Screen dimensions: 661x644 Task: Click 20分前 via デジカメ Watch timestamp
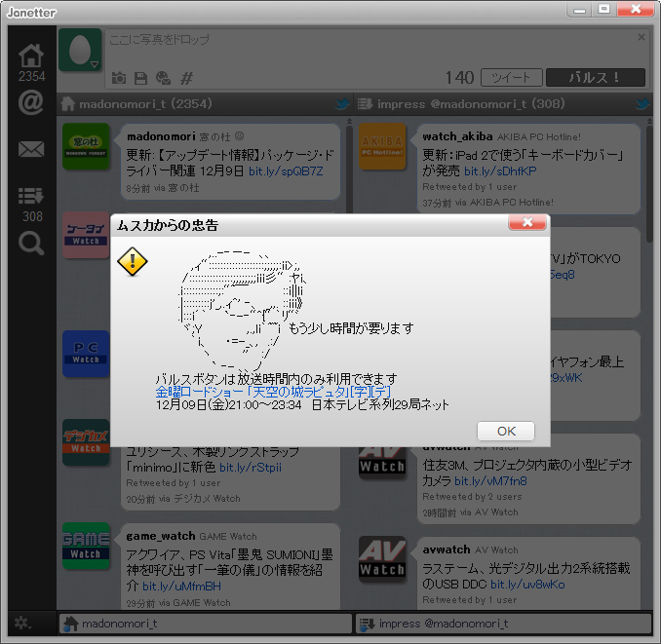pyautogui.click(x=183, y=499)
